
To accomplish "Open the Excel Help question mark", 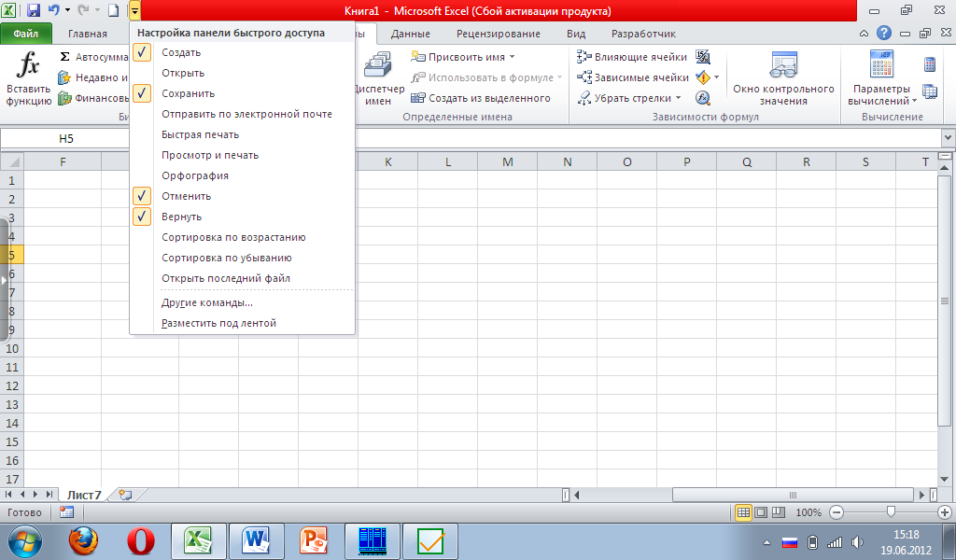I will 883,34.
